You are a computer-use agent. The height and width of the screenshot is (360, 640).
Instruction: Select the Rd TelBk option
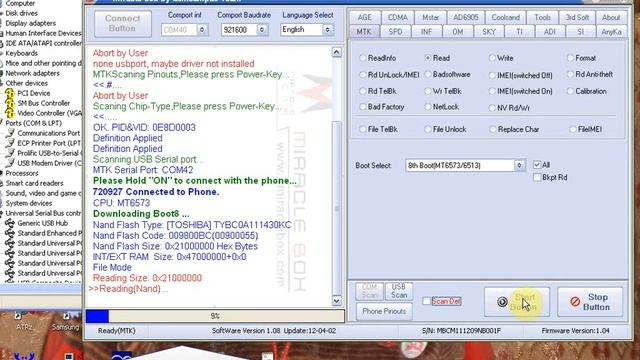(362, 91)
